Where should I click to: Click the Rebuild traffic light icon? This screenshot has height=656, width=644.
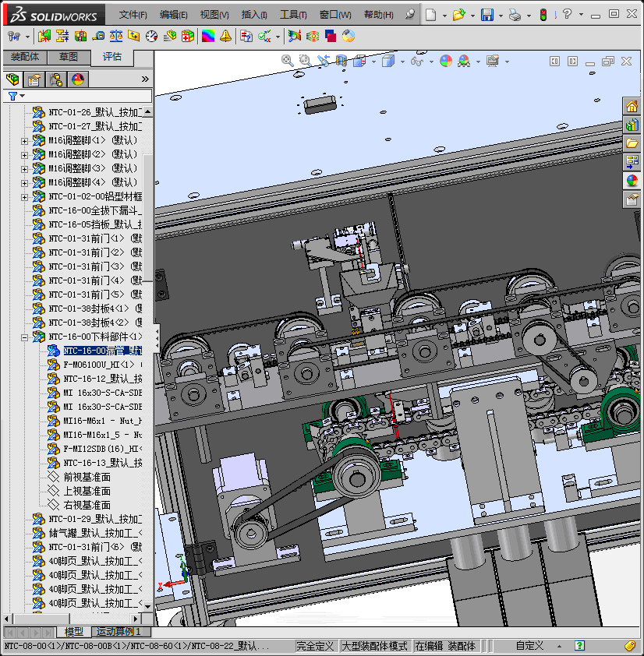pyautogui.click(x=543, y=14)
